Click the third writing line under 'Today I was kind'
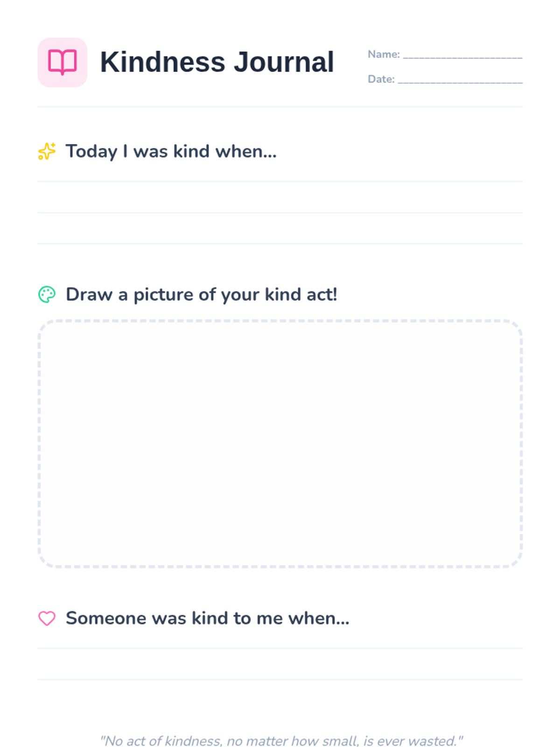Screen dimensions: 560x747 point(280,243)
